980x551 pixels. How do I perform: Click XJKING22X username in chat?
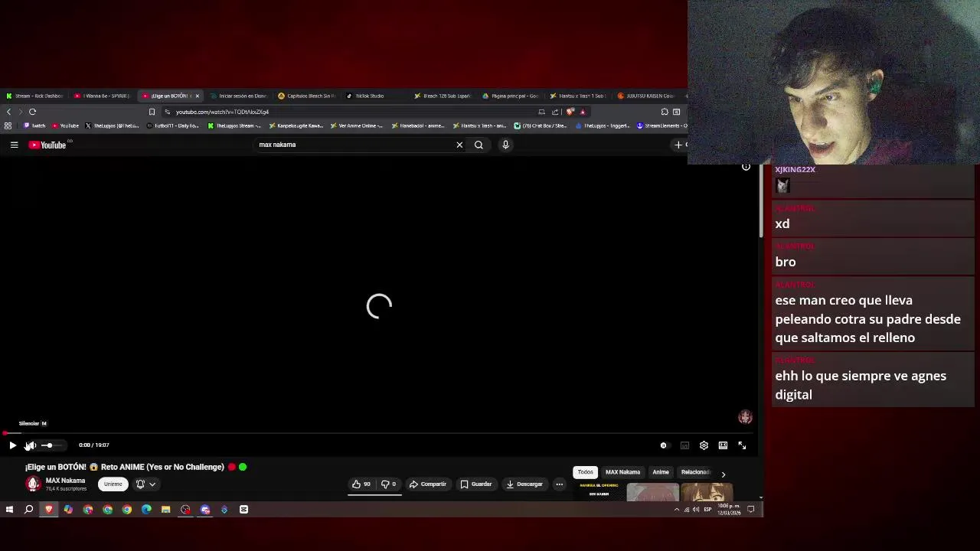(x=795, y=170)
